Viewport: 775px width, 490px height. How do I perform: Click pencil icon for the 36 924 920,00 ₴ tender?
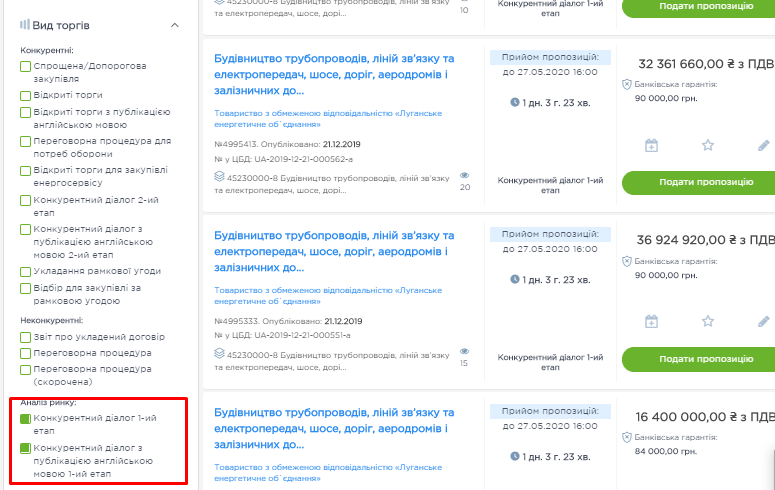click(x=763, y=321)
